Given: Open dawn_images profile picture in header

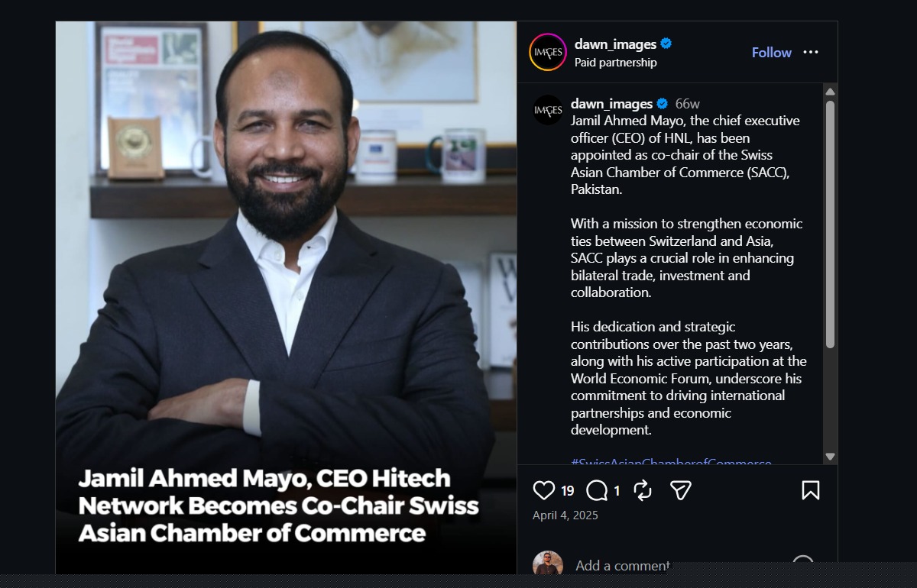Looking at the screenshot, I should (x=548, y=52).
